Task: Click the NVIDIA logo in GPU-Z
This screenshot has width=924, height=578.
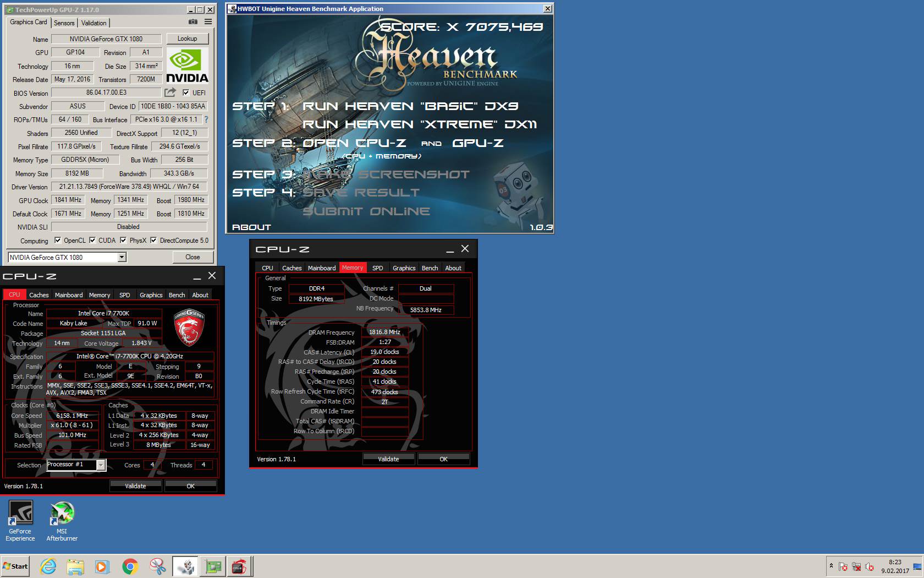Action: pos(187,66)
